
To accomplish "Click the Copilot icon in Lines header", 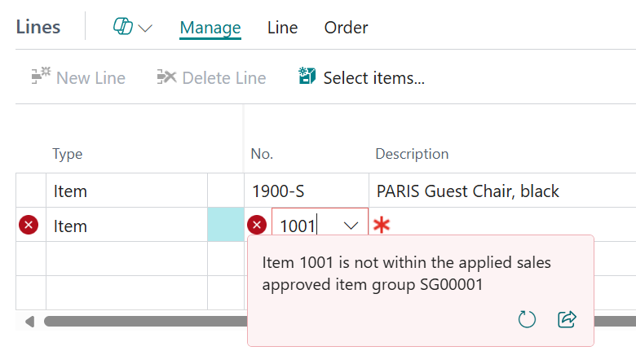I will pyautogui.click(x=122, y=27).
